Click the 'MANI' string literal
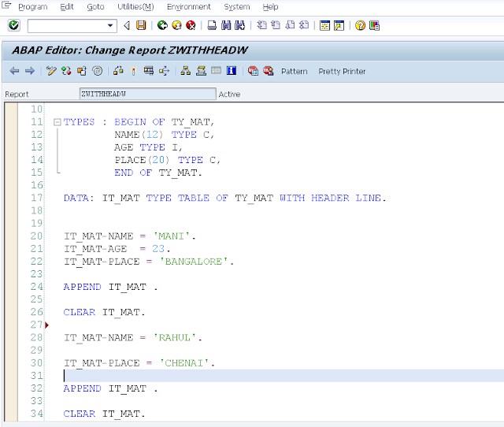Screen dimensions: 504x427 tap(172, 236)
